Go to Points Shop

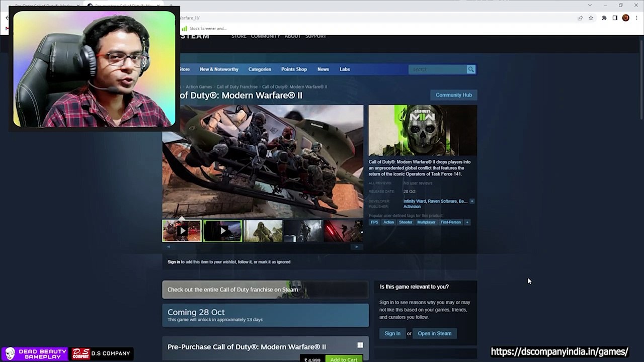coord(294,69)
